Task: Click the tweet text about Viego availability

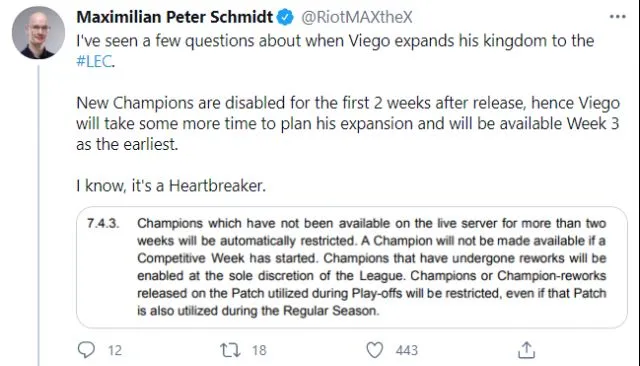Action: coord(348,123)
